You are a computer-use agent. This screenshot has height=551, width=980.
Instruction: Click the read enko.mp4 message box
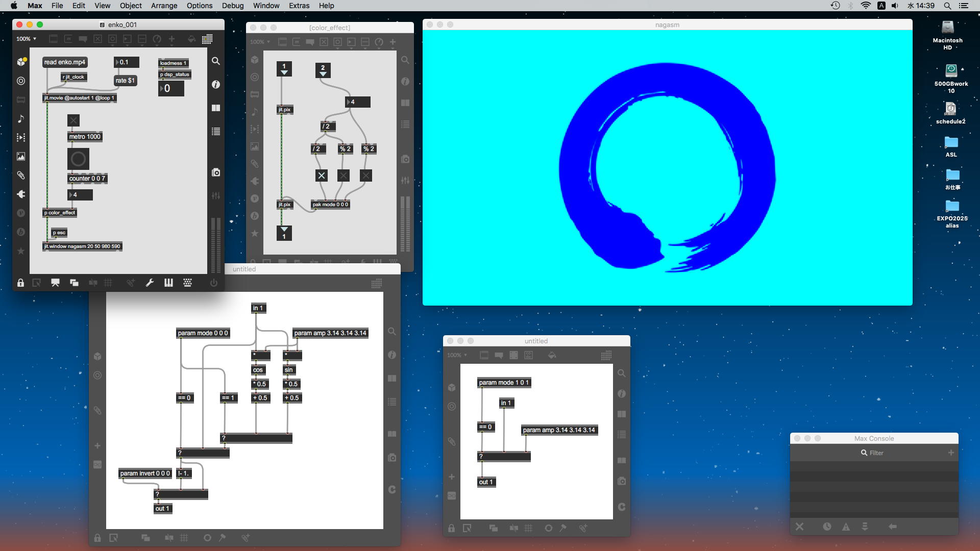[x=65, y=62]
